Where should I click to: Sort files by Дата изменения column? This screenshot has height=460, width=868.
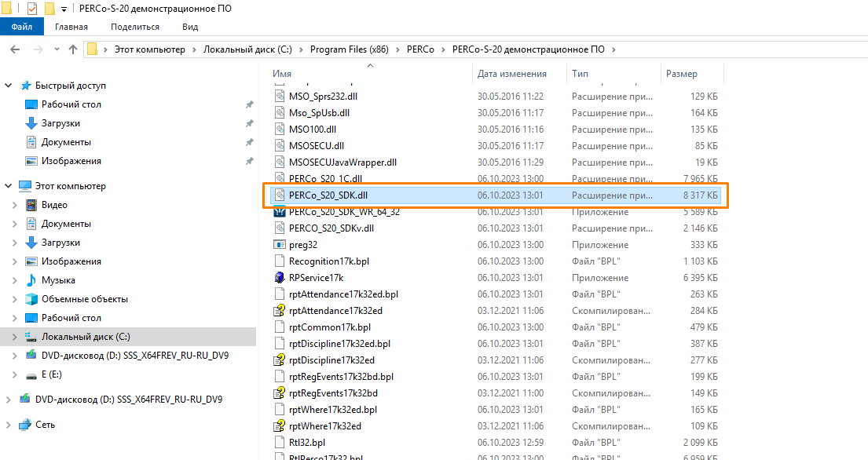(x=511, y=74)
